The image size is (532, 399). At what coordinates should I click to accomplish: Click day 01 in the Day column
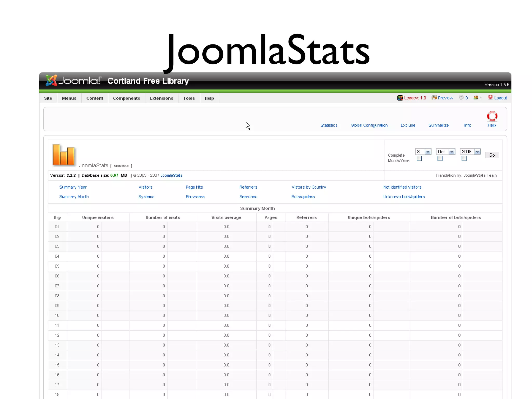(x=57, y=227)
